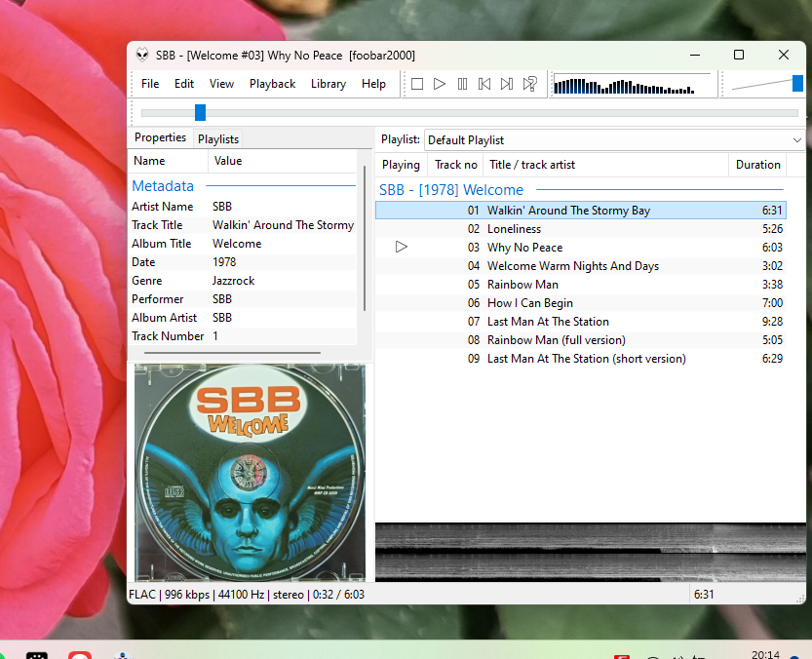
Task: Maximize the foobar2000 window
Action: pyautogui.click(x=739, y=55)
